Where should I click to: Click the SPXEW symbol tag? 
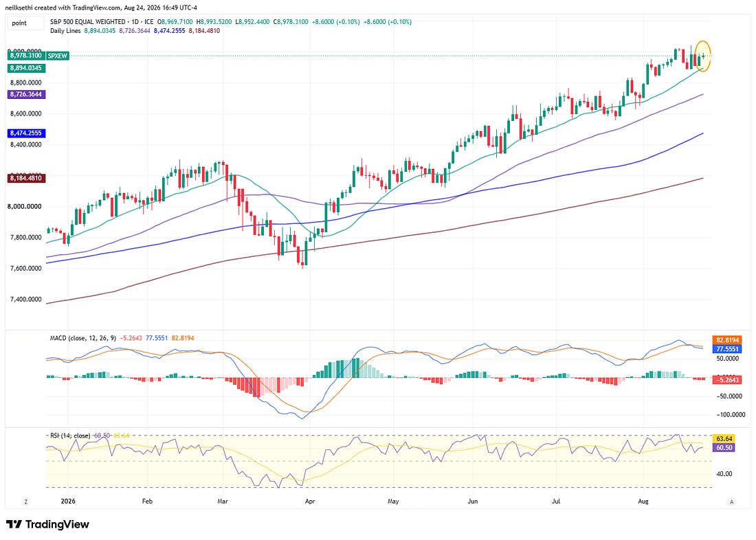57,56
